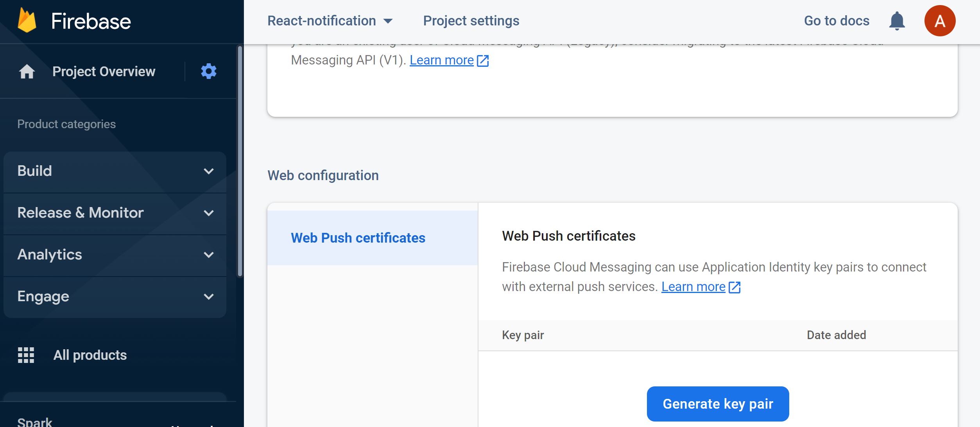This screenshot has height=427, width=980.
Task: Open external link icon beside push services Learn more
Action: 735,287
